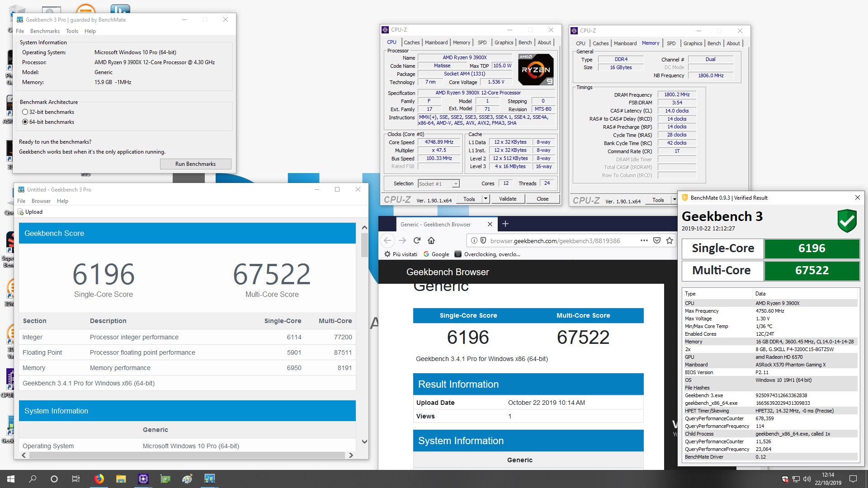The width and height of the screenshot is (868, 488).
Task: Click Close button in left CPU-Z
Action: pyautogui.click(x=542, y=199)
